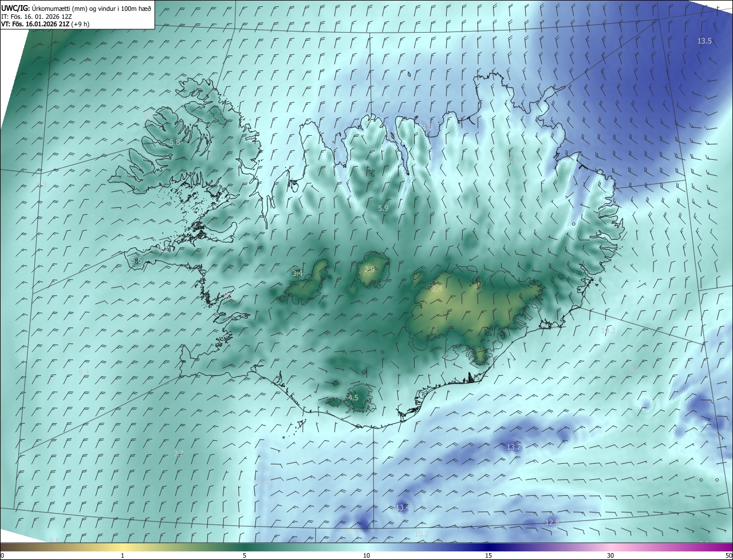Image resolution: width=733 pixels, height=560 pixels.
Task: Click the 2.9 value label on the glacier
Action: click(369, 269)
